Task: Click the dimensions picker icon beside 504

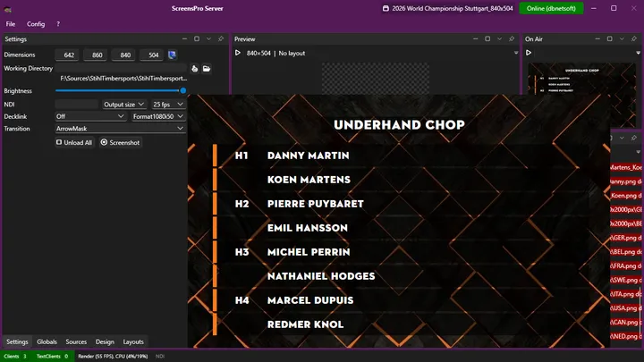Action: [173, 55]
